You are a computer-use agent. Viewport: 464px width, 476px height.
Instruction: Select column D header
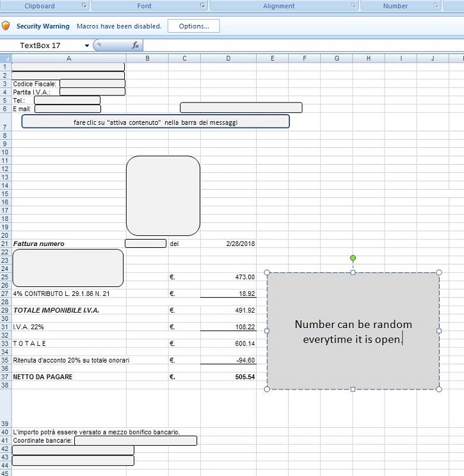(x=228, y=58)
